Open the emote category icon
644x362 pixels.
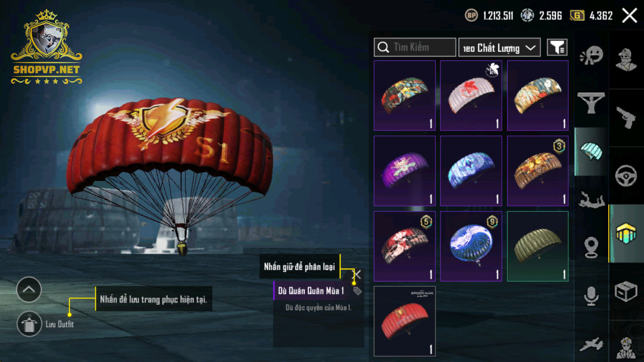click(591, 58)
